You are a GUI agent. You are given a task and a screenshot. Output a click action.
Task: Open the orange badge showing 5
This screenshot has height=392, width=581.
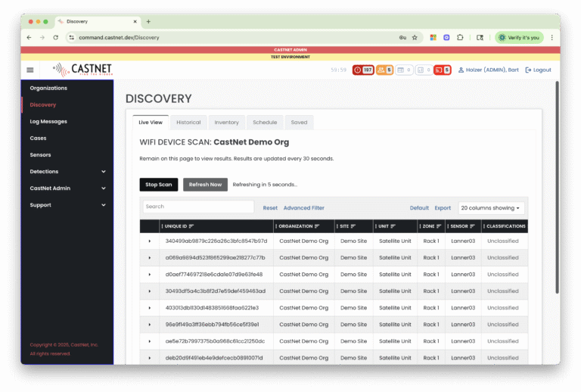click(384, 70)
